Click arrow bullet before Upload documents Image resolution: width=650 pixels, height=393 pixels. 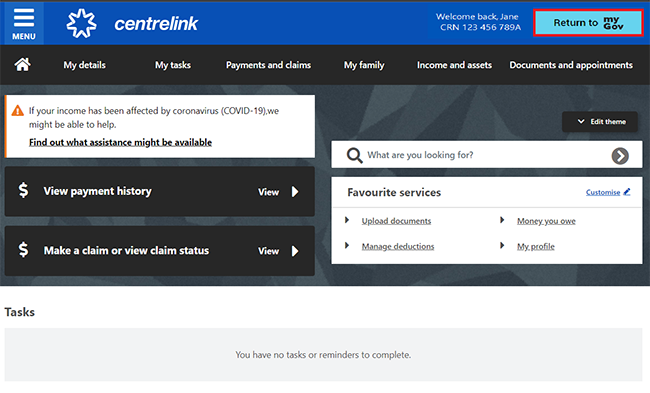click(x=347, y=220)
